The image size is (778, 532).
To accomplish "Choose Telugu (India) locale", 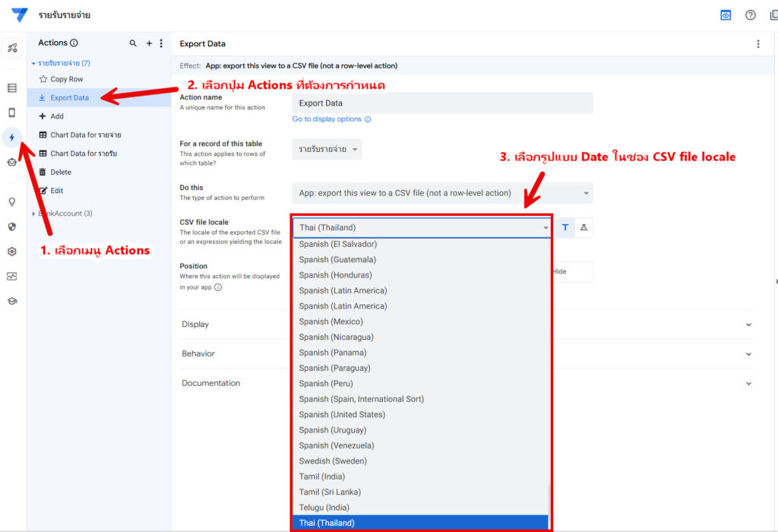I will point(419,507).
